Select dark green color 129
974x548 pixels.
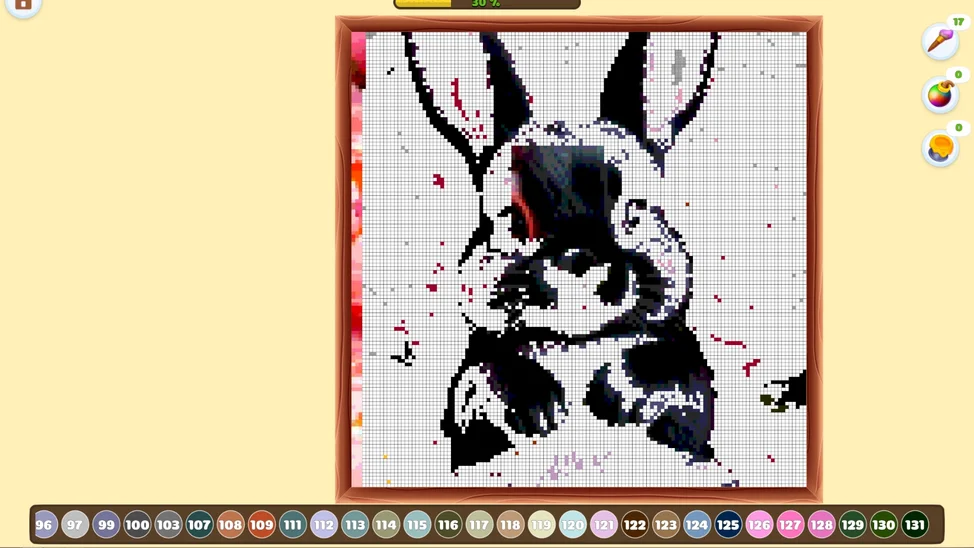pos(852,525)
